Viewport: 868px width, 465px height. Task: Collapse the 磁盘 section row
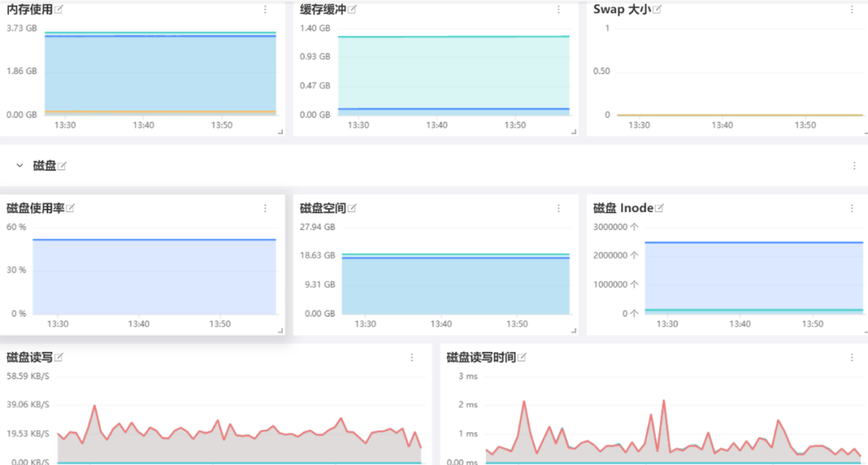20,165
